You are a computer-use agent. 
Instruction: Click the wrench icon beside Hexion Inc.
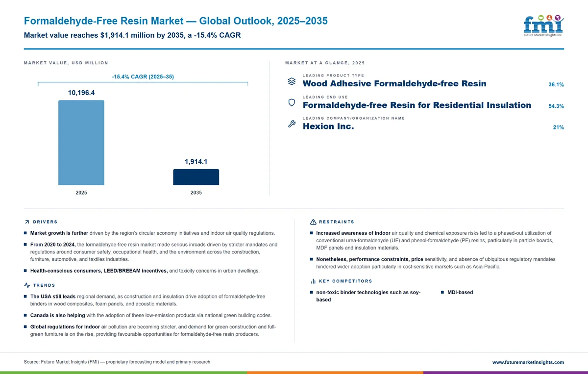coord(291,124)
